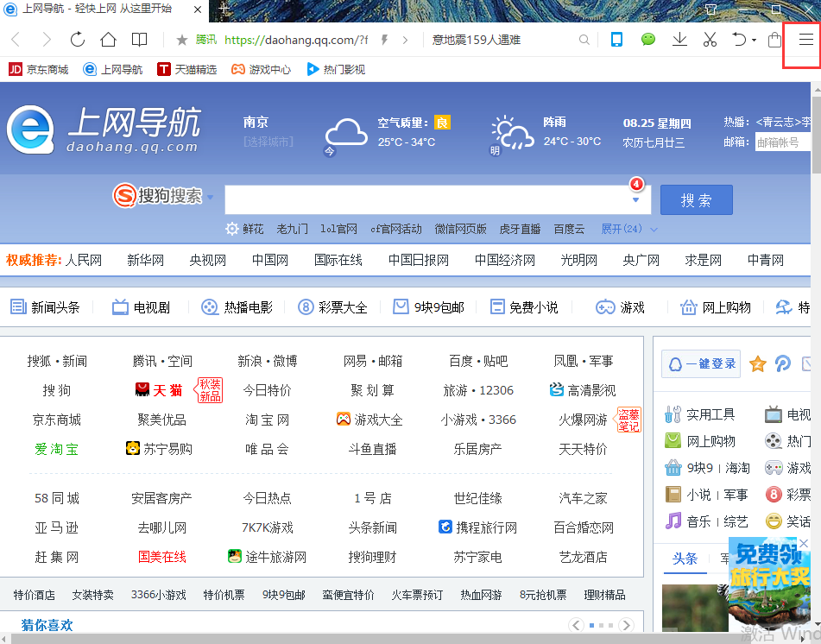Toggle the yellow star beside 一键登录

[x=757, y=363]
